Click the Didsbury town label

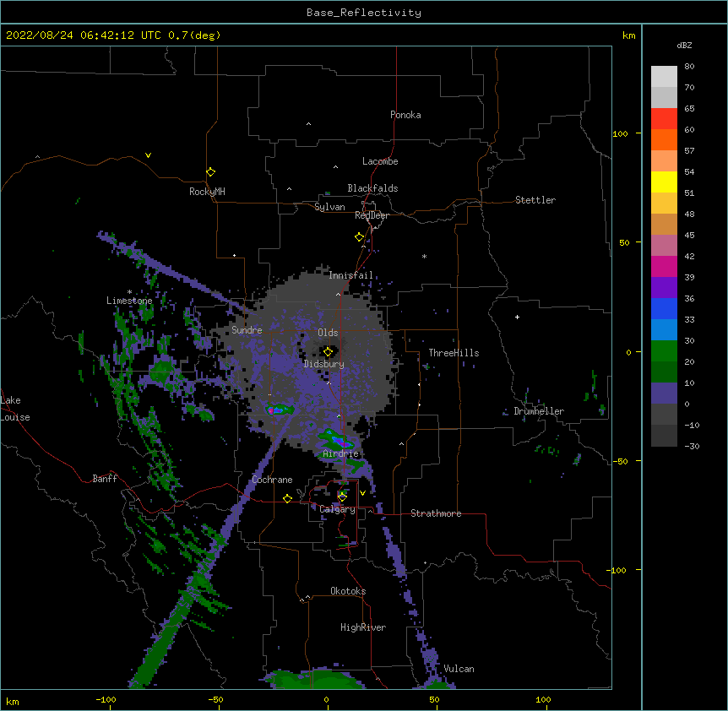click(x=324, y=364)
